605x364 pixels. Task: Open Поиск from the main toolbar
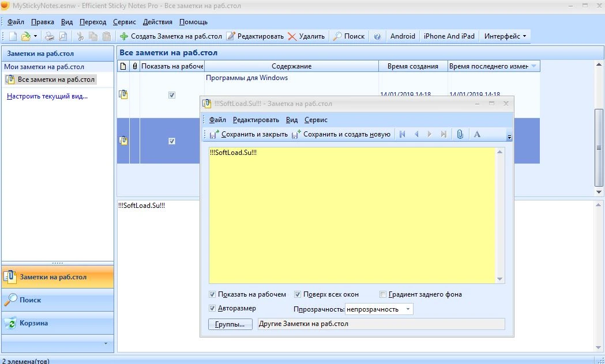[349, 36]
